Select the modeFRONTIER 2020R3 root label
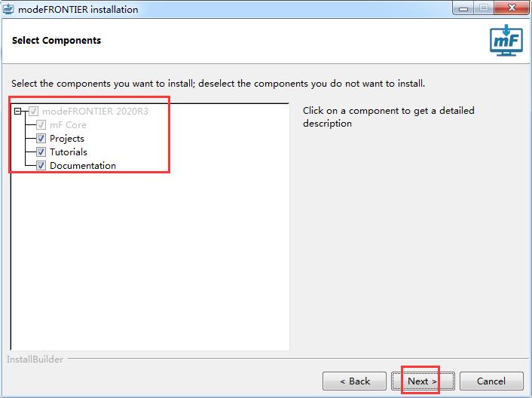The width and height of the screenshot is (532, 398). click(95, 112)
